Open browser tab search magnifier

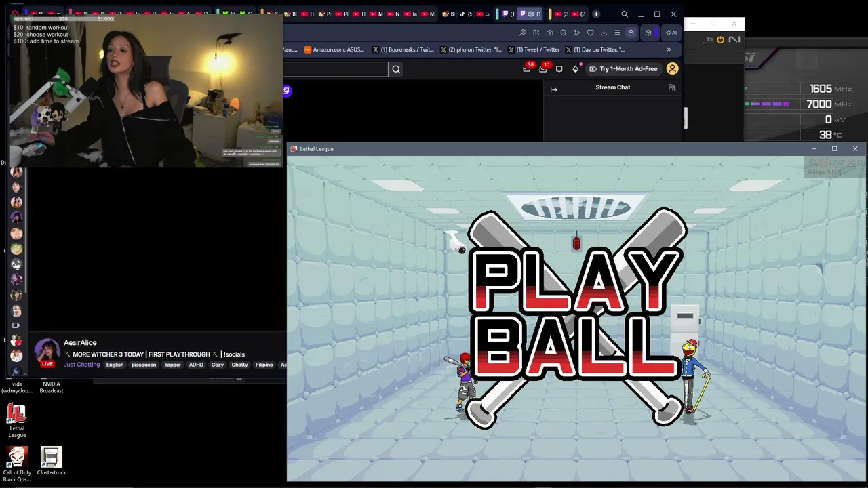tap(625, 14)
